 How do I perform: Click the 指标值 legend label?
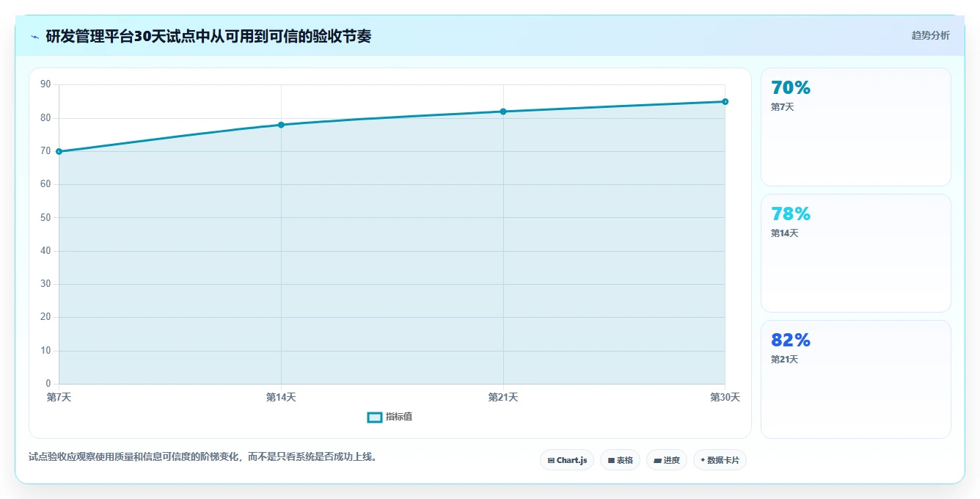[x=399, y=417]
